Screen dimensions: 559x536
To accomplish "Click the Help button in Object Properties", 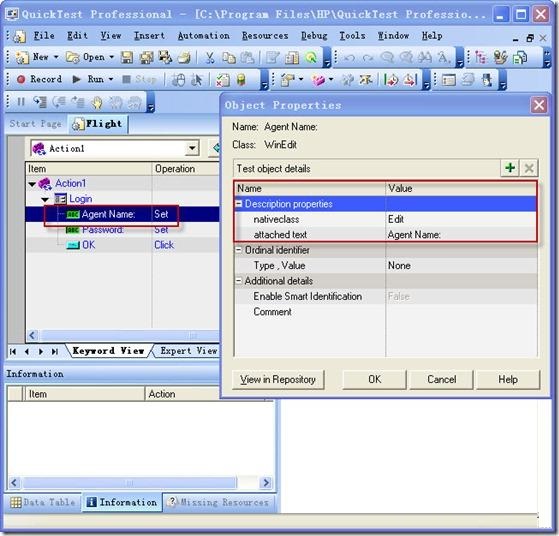I will point(508,379).
